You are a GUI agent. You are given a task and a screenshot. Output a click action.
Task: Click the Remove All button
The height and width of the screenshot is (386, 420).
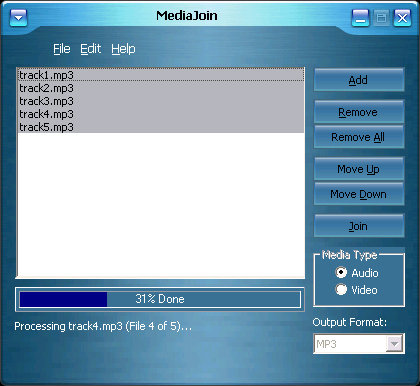click(x=359, y=137)
